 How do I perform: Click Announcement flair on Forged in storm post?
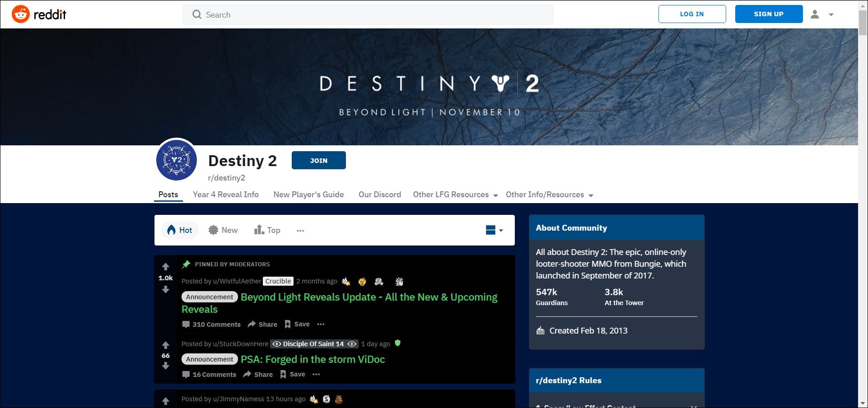(x=210, y=359)
